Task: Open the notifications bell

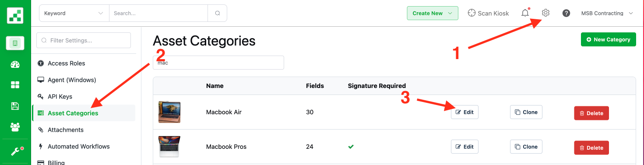Action: 525,13
